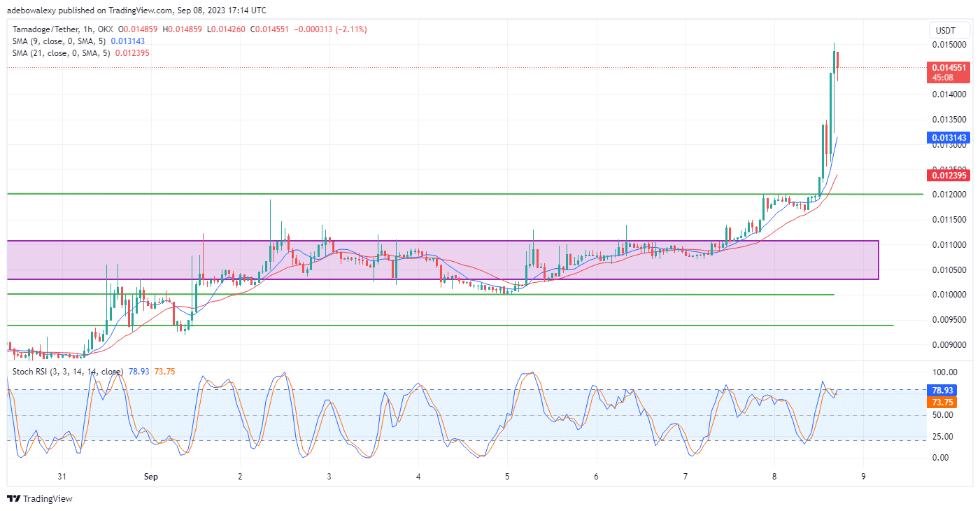Open the USDT currency selector

(x=948, y=29)
